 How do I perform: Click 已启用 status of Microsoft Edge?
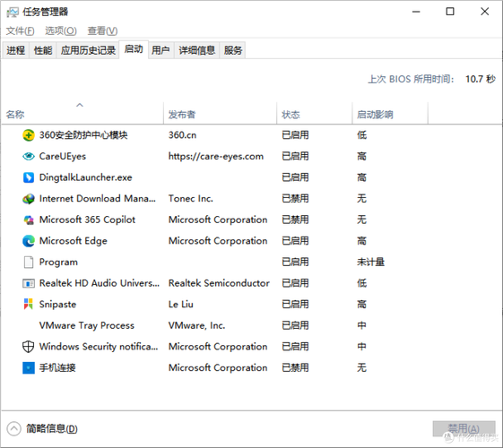coord(295,241)
